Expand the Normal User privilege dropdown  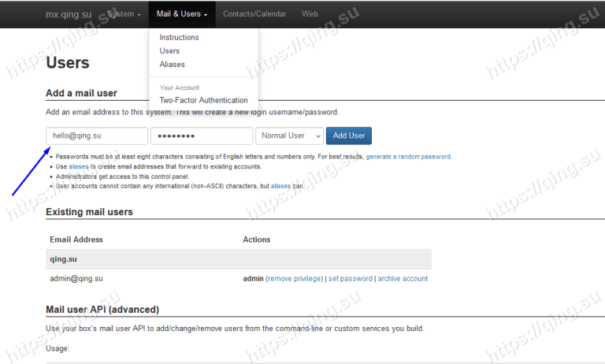pyautogui.click(x=289, y=136)
